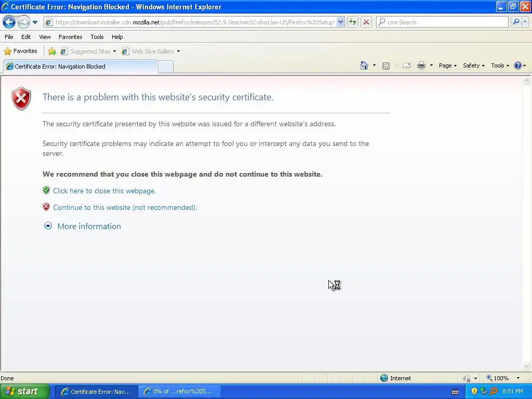Click the green shield icon
532x399 pixels.
pyautogui.click(x=46, y=190)
